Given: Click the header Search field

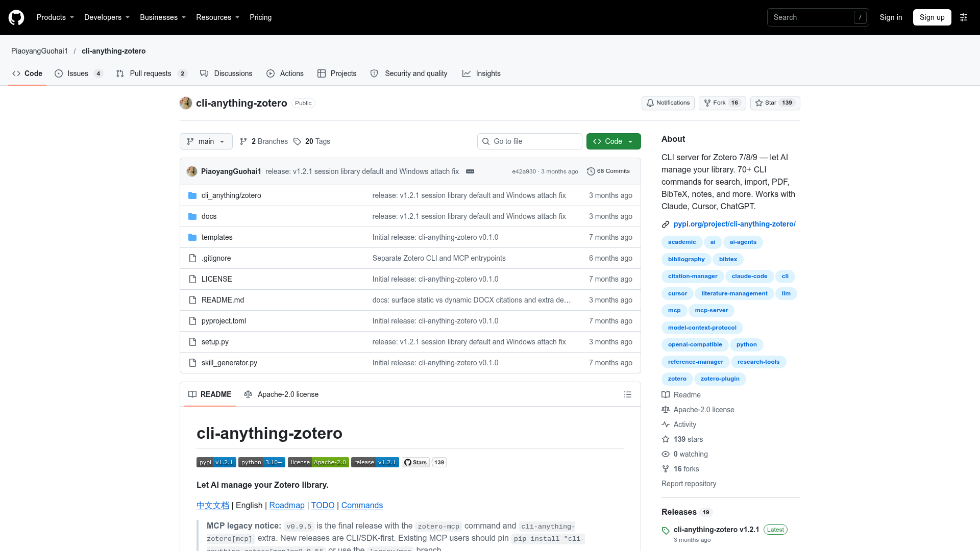Looking at the screenshot, I should (x=818, y=17).
